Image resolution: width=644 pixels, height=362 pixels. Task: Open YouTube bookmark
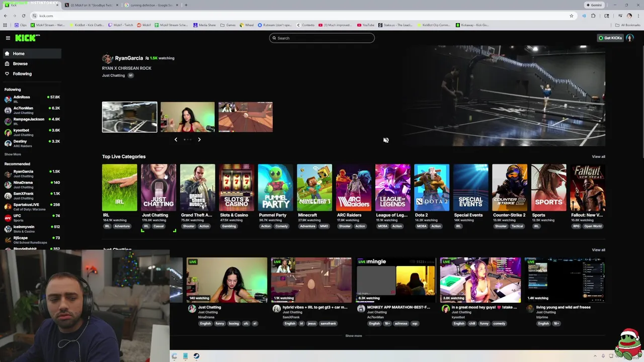(x=366, y=25)
